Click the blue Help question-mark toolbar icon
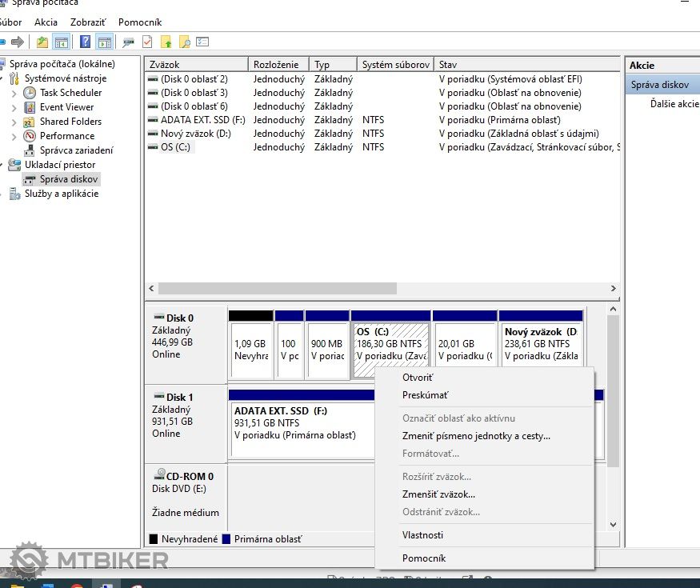This screenshot has width=700, height=588. (x=85, y=42)
